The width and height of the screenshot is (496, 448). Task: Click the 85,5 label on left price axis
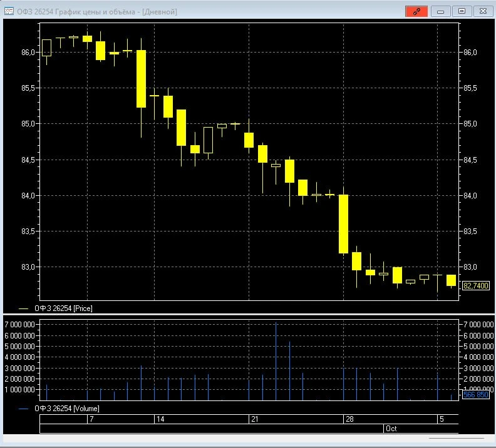28,88
